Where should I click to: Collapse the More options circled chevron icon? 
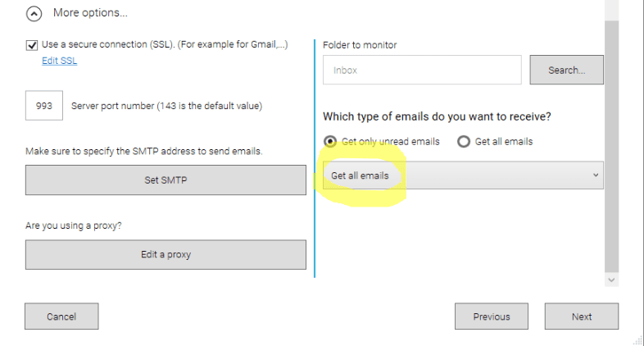[34, 14]
